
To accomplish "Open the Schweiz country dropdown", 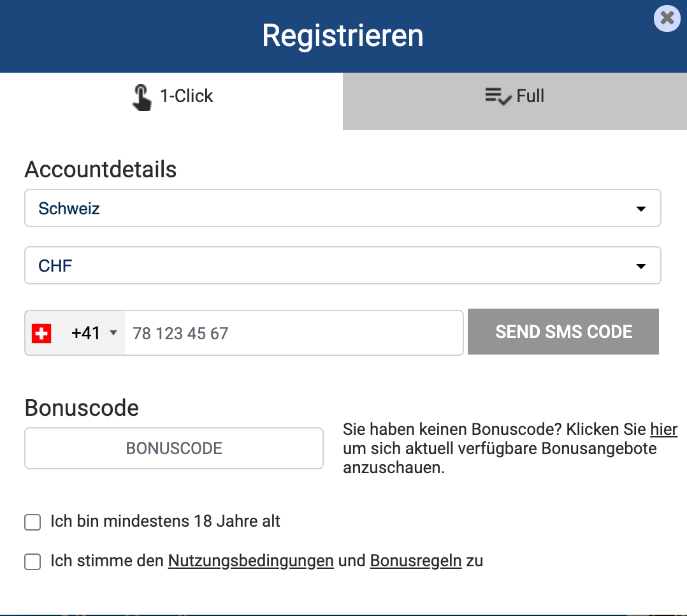I will click(x=342, y=208).
